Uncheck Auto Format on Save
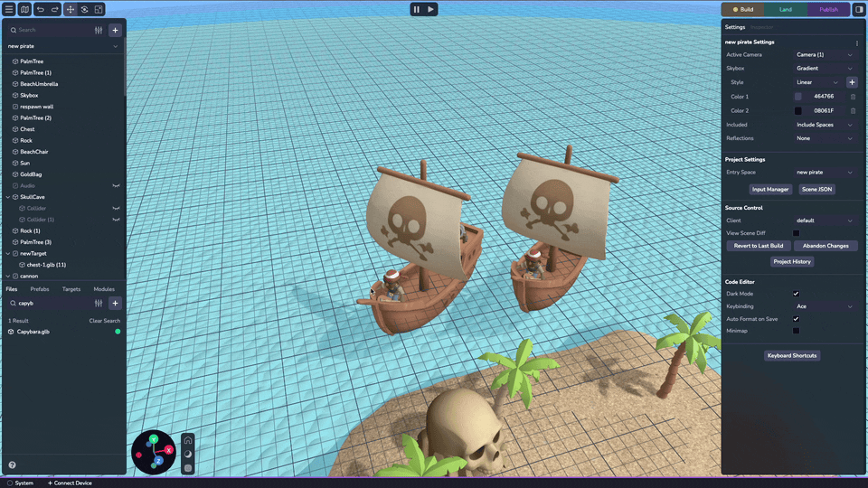 point(796,319)
